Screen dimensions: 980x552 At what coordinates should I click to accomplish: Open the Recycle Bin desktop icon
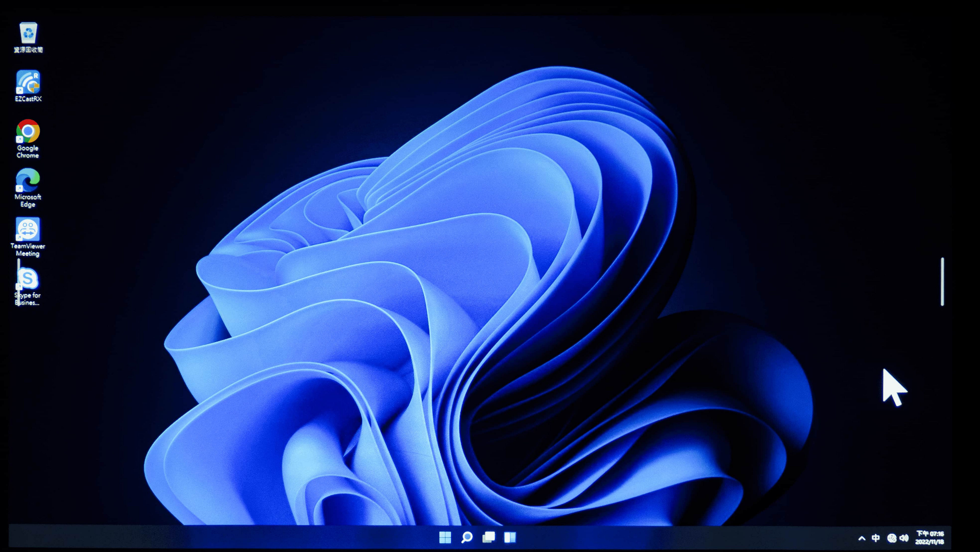tap(28, 37)
